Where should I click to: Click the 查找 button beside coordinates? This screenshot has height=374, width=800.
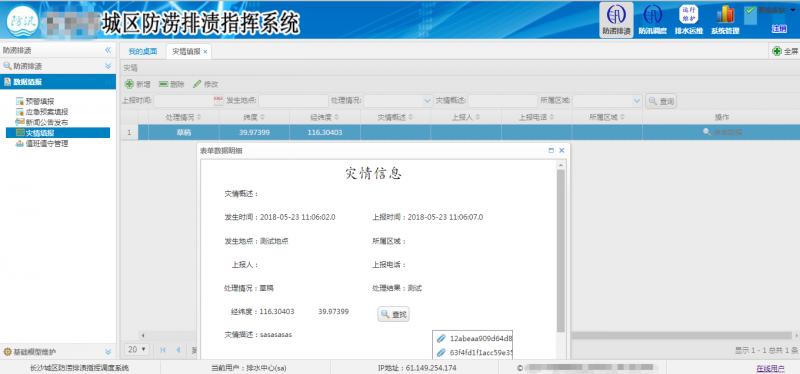(x=393, y=314)
